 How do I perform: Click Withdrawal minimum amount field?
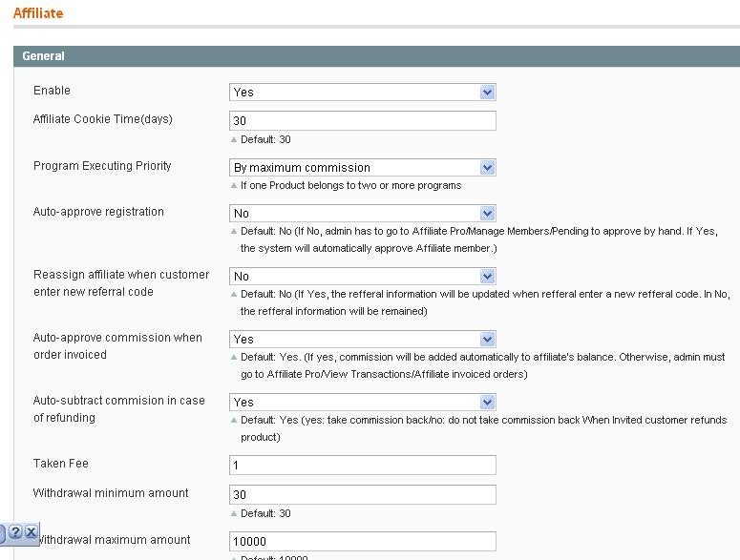point(363,494)
